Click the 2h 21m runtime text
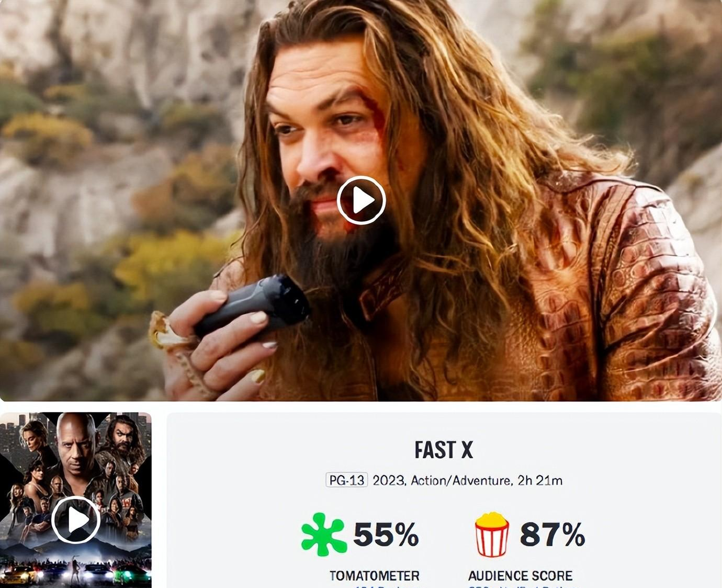Image resolution: width=722 pixels, height=588 pixels. pyautogui.click(x=540, y=480)
